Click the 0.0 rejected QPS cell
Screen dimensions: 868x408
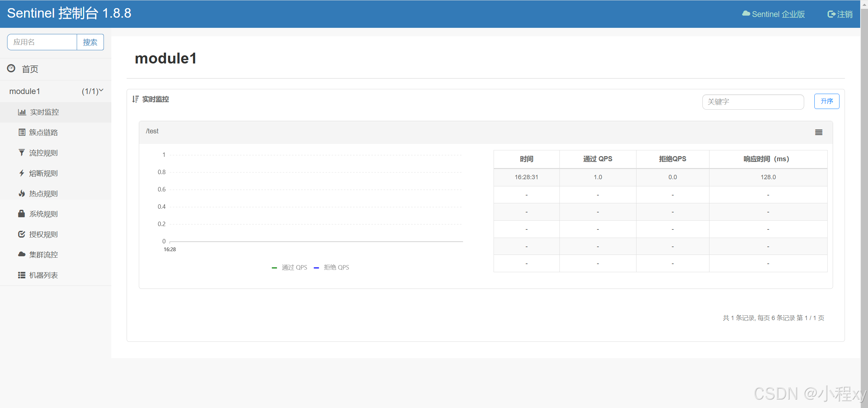coord(673,177)
